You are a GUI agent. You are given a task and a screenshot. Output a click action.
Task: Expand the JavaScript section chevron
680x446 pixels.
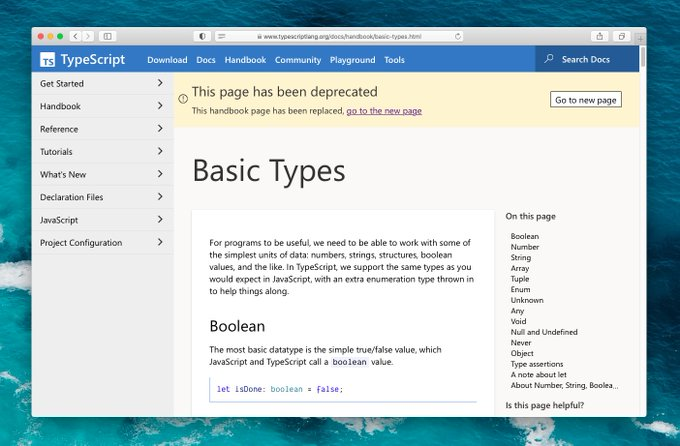[160, 219]
